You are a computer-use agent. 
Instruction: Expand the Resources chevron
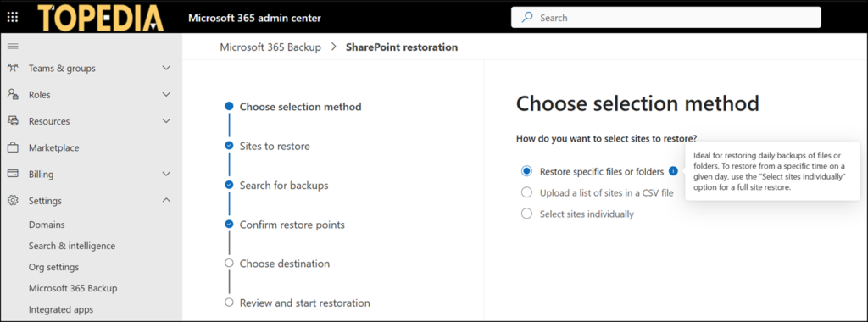pos(166,121)
